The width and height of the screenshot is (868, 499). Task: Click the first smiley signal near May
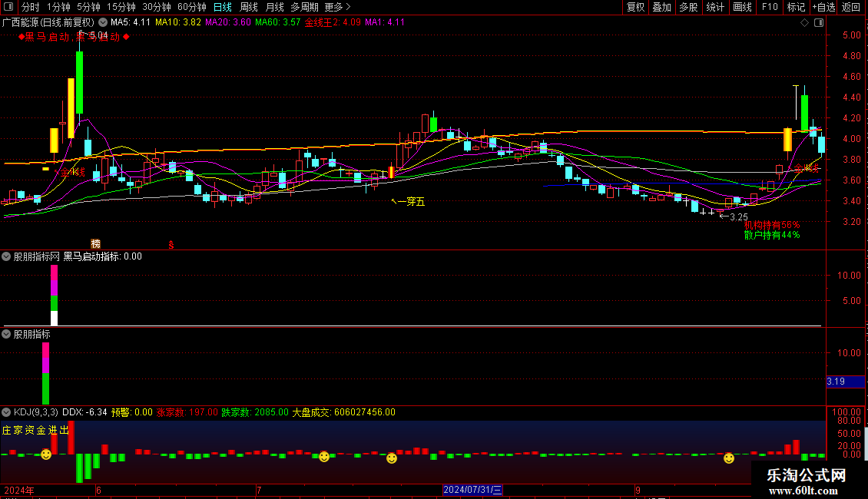[x=46, y=454]
